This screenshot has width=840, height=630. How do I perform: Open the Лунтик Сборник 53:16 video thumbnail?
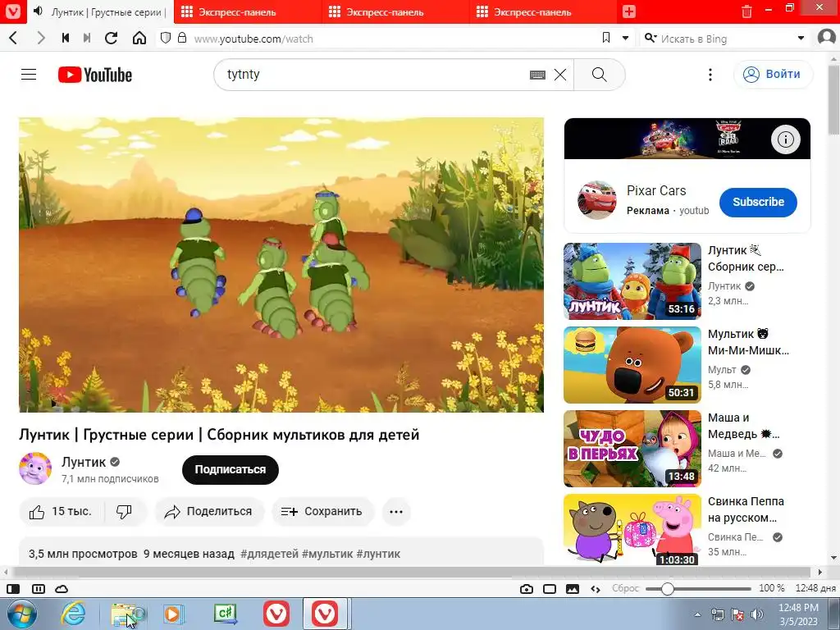click(632, 281)
